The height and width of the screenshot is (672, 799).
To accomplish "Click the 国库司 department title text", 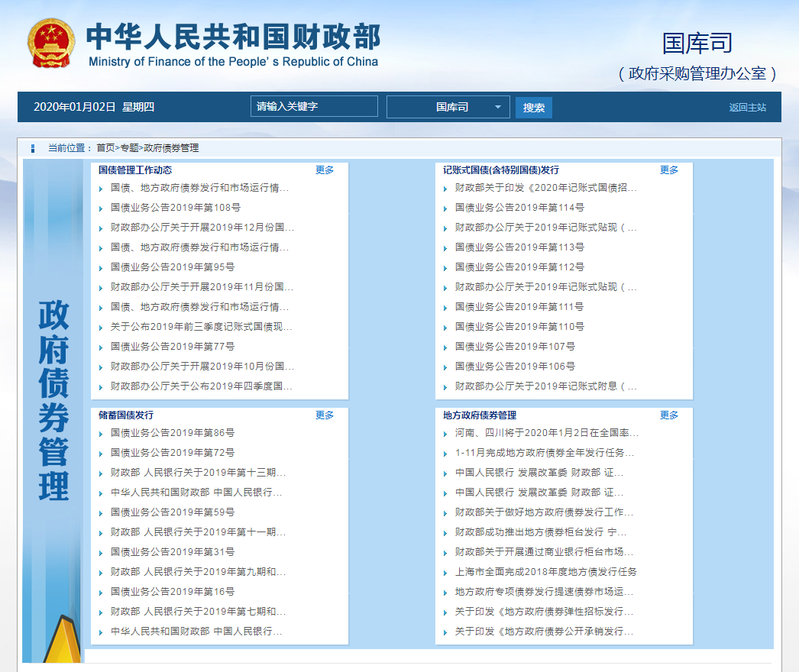I will click(x=697, y=43).
